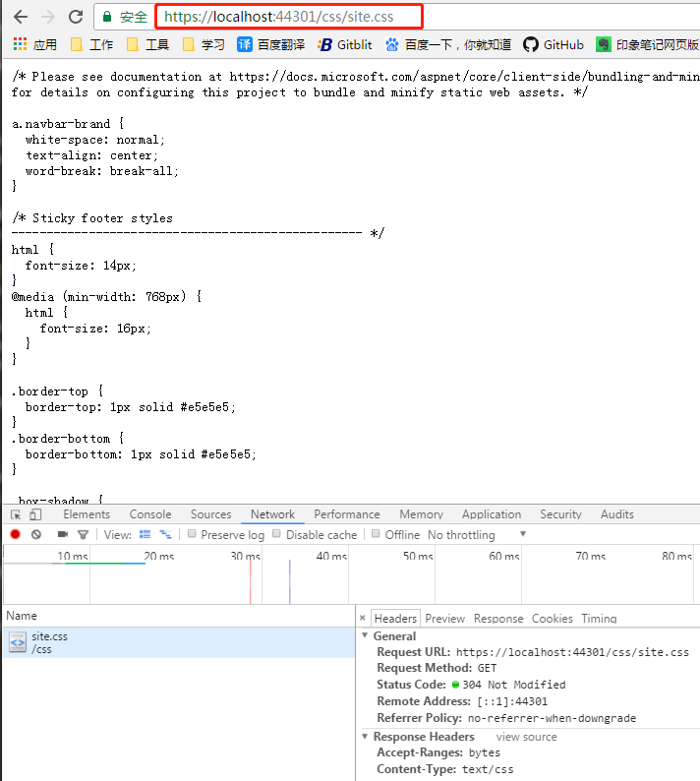Clear the network log with the clear icon
This screenshot has width=700, height=781.
pos(36,534)
